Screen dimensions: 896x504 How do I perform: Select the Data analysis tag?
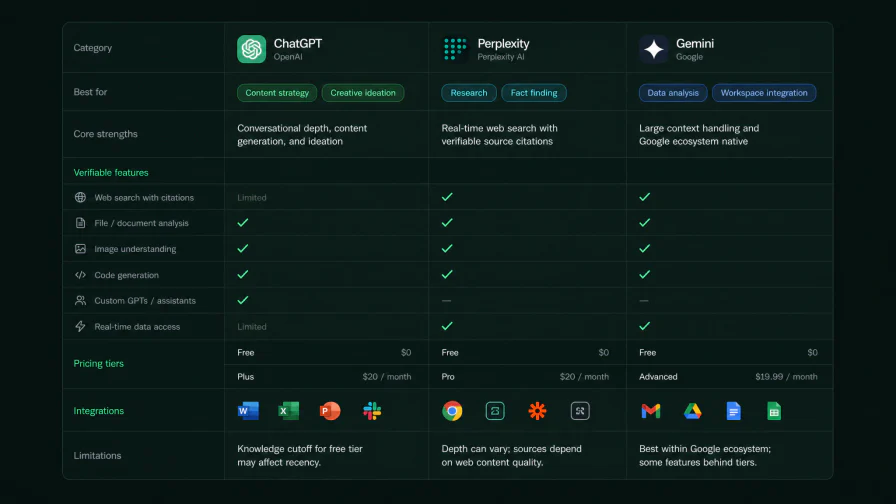673,93
